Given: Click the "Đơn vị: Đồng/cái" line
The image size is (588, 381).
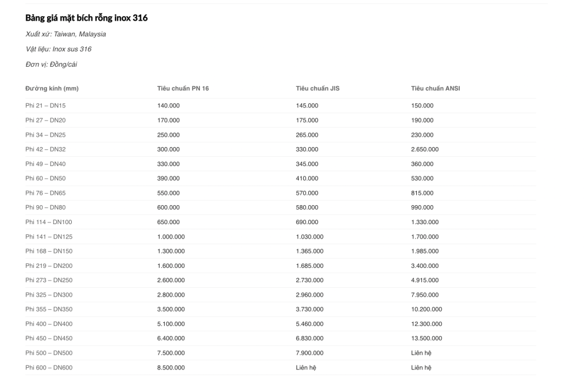Looking at the screenshot, I should point(51,64).
